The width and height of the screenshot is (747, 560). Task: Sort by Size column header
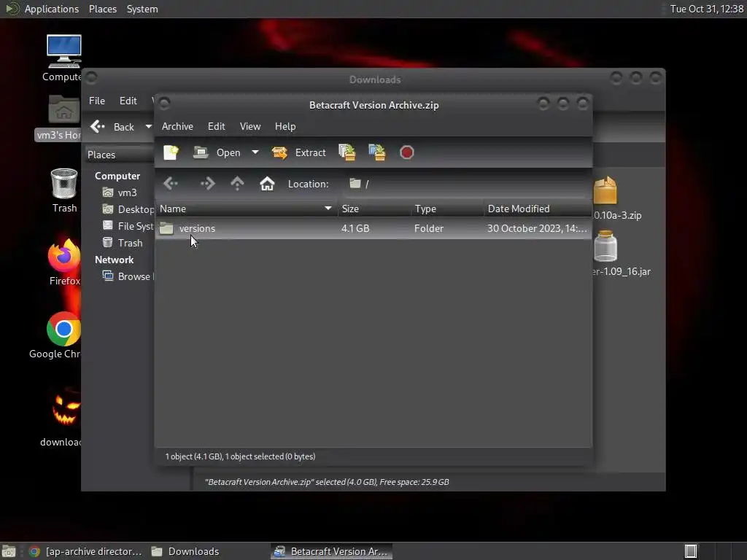pos(374,209)
